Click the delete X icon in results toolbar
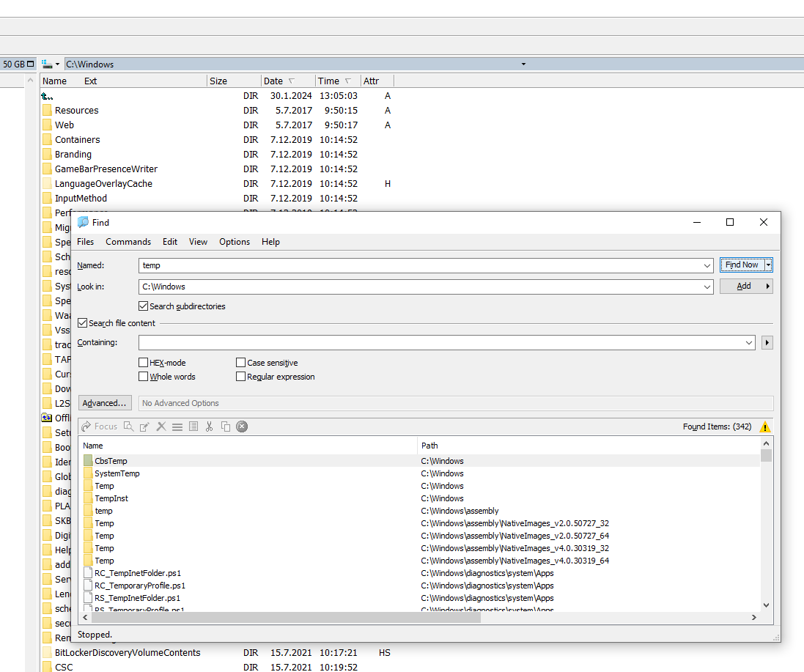The width and height of the screenshot is (804, 672). [161, 427]
